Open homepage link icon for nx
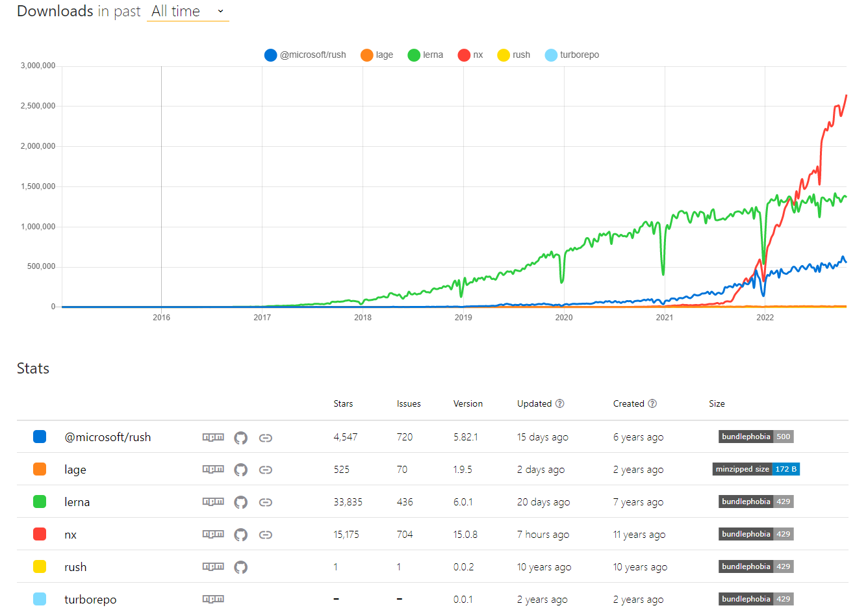Screen dimensions: 868x610 coord(265,535)
